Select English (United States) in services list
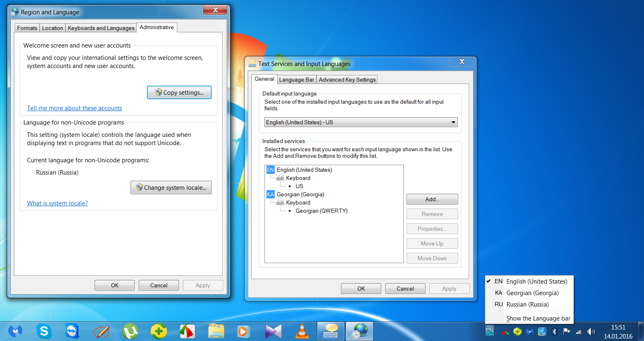 tap(304, 170)
